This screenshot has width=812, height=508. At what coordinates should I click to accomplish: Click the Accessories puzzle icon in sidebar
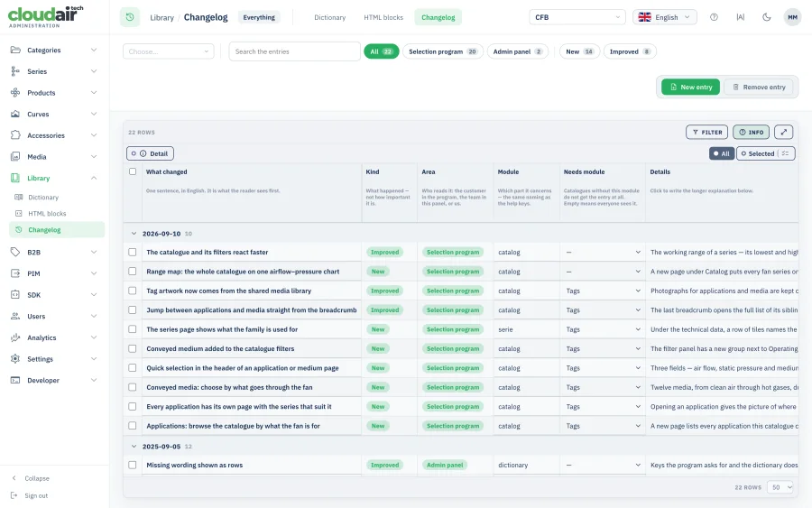(x=15, y=135)
